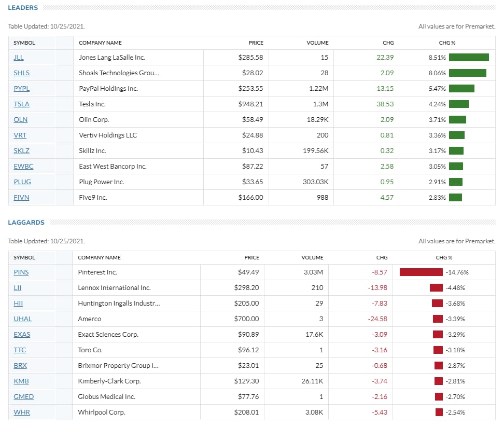Click the FIVN symbol link
The image size is (504, 427).
click(x=21, y=198)
